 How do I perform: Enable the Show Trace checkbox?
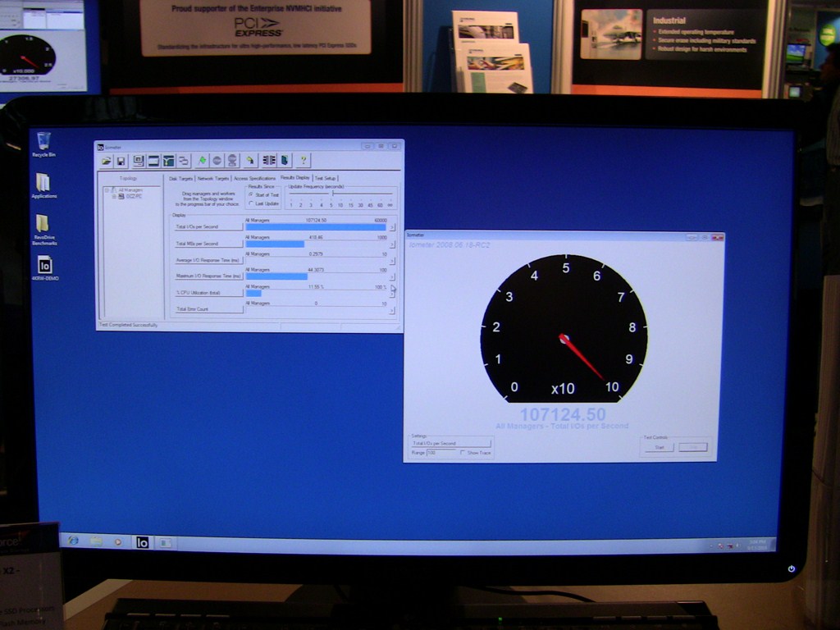click(463, 453)
